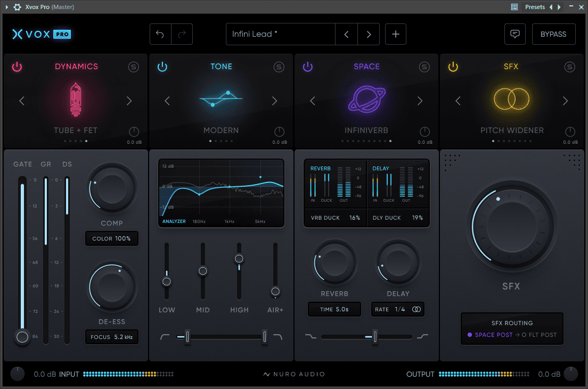
Task: Click the SFX panel top-left dotted grip
Action: pos(452,162)
